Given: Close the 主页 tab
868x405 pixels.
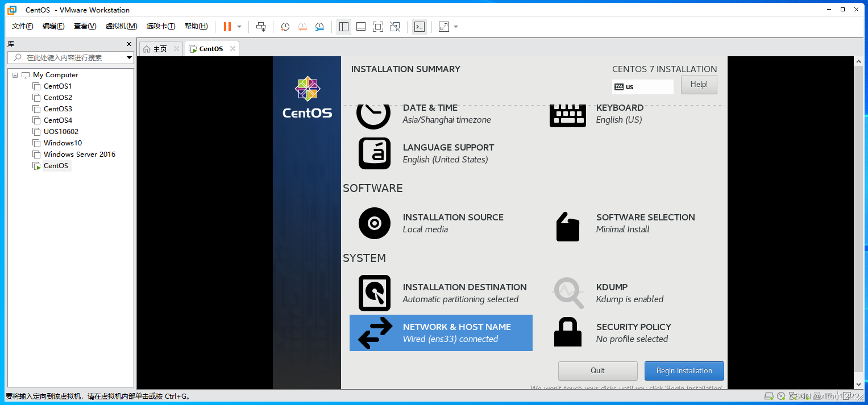Looking at the screenshot, I should [x=176, y=49].
